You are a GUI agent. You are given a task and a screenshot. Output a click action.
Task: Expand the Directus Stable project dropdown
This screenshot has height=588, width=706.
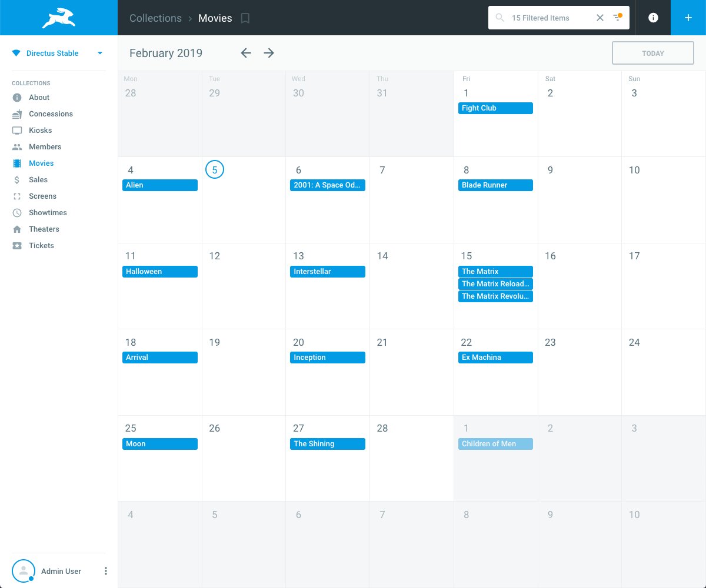100,53
